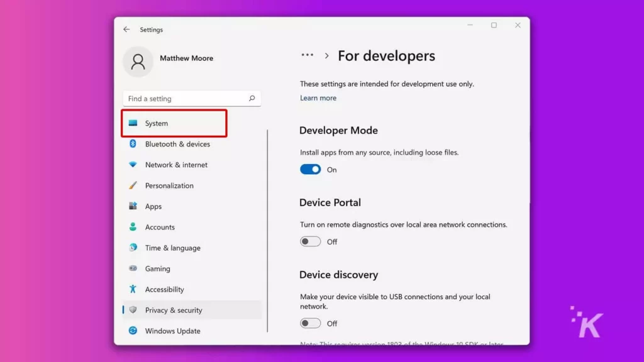Click the Privacy & security shield icon
Viewport: 644px width, 362px height.
click(133, 310)
